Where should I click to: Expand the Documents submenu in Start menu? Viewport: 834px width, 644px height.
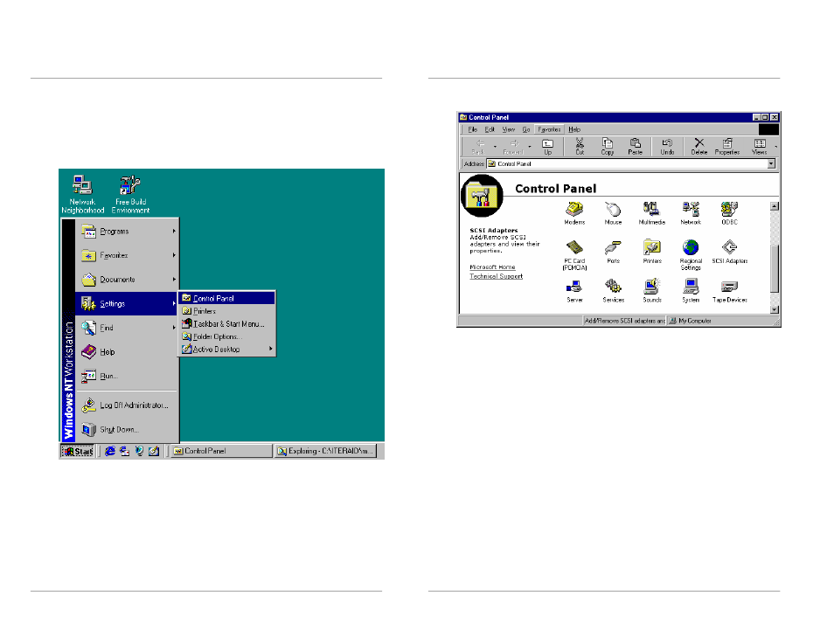[x=127, y=280]
